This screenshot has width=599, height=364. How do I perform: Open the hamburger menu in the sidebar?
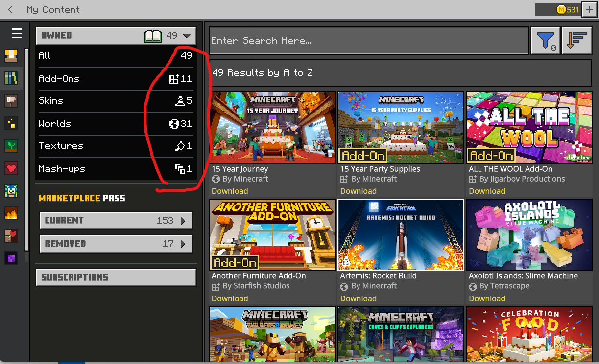tap(17, 33)
